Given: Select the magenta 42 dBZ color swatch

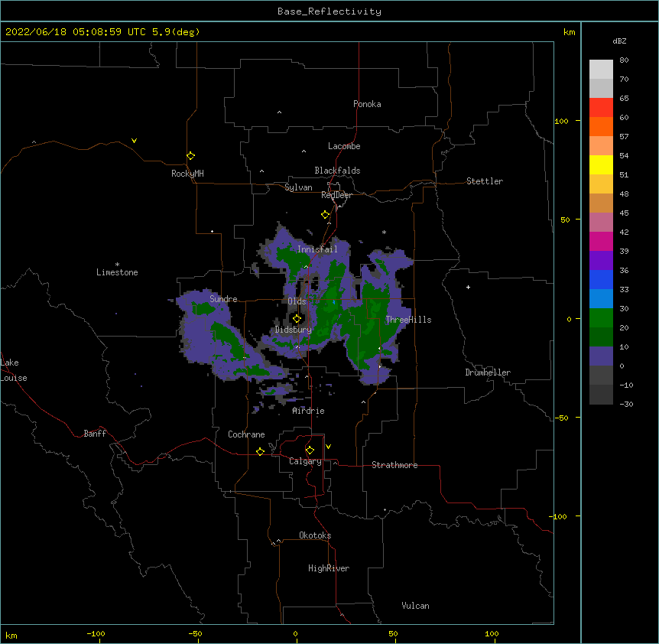Looking at the screenshot, I should pos(601,241).
